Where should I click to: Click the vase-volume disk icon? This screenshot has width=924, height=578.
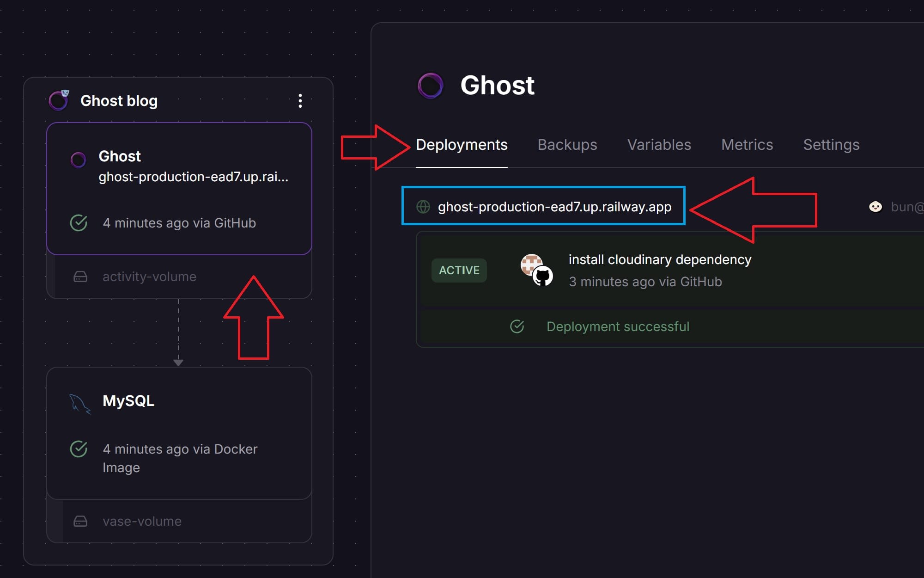[80, 521]
